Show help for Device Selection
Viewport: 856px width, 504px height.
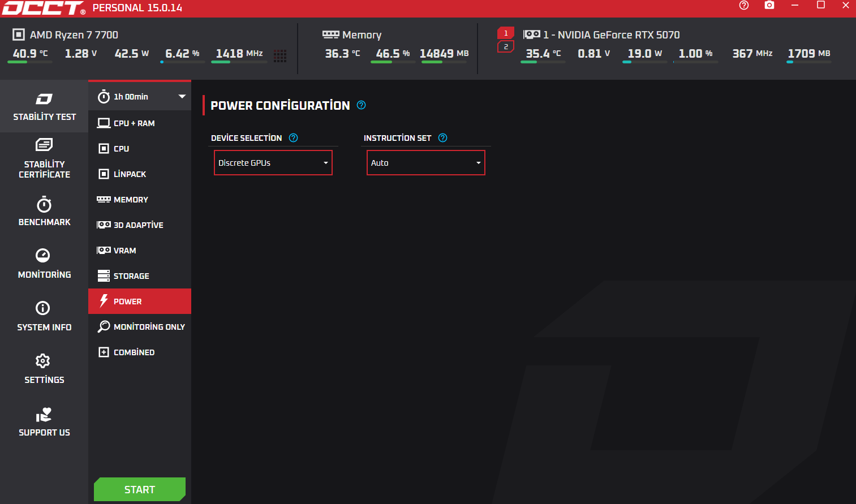click(293, 138)
